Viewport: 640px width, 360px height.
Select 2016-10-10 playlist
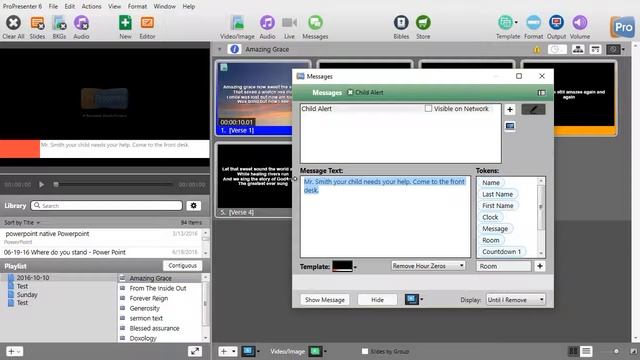[33, 278]
